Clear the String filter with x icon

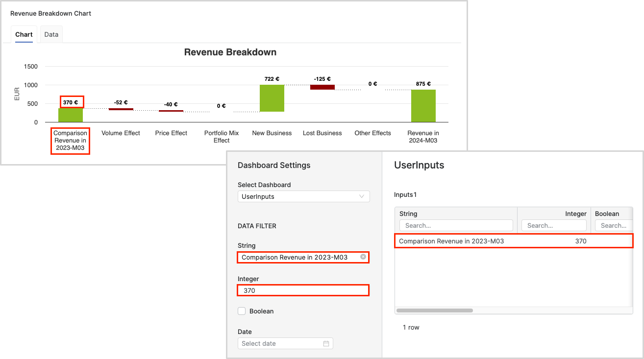pyautogui.click(x=363, y=257)
